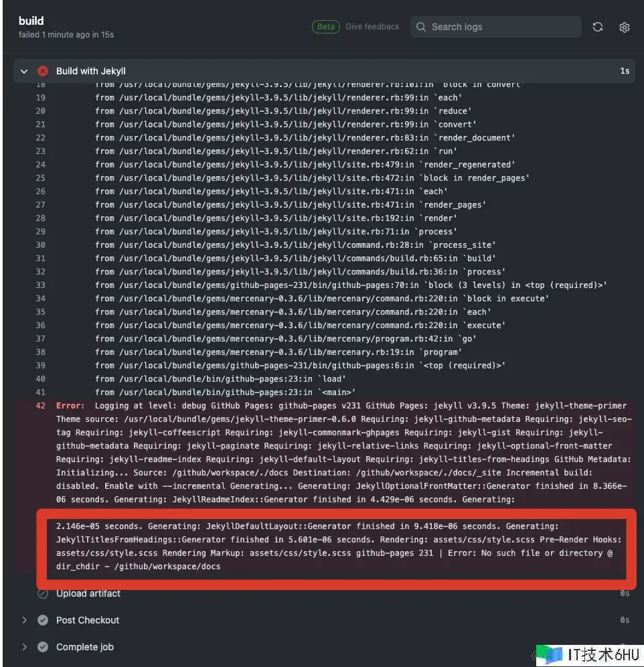Click the Beta badge
Image resolution: width=644 pixels, height=667 pixels.
(326, 27)
